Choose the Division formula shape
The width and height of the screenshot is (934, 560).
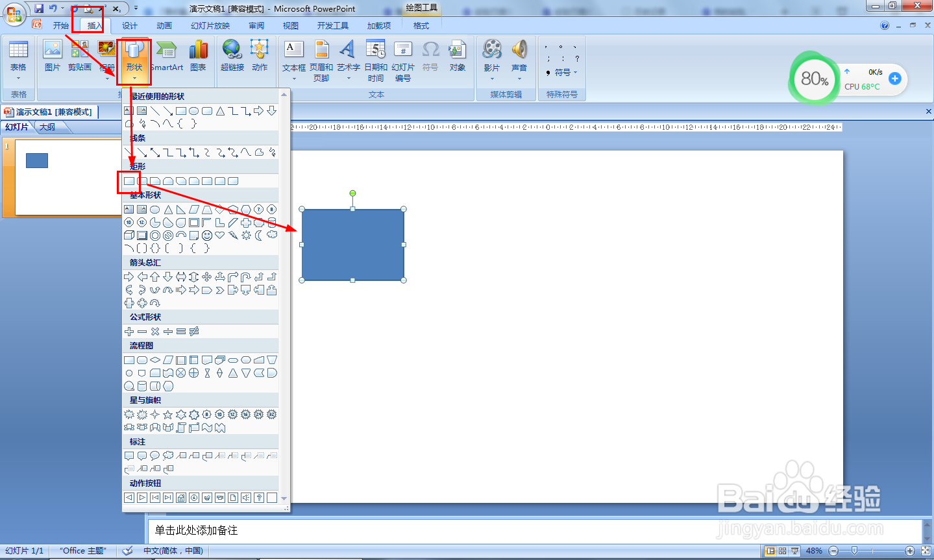coord(168,331)
